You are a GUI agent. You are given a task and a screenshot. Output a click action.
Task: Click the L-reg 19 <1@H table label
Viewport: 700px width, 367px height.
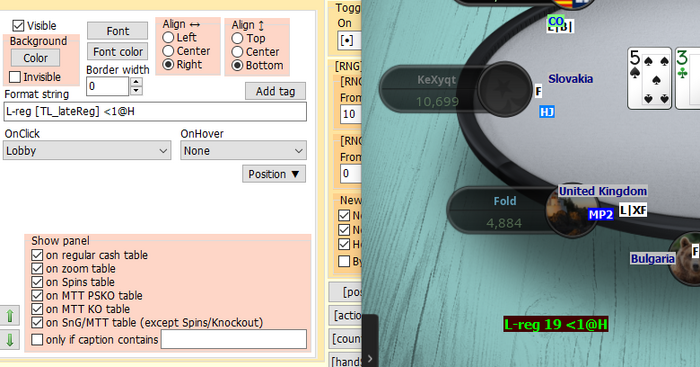(x=556, y=324)
